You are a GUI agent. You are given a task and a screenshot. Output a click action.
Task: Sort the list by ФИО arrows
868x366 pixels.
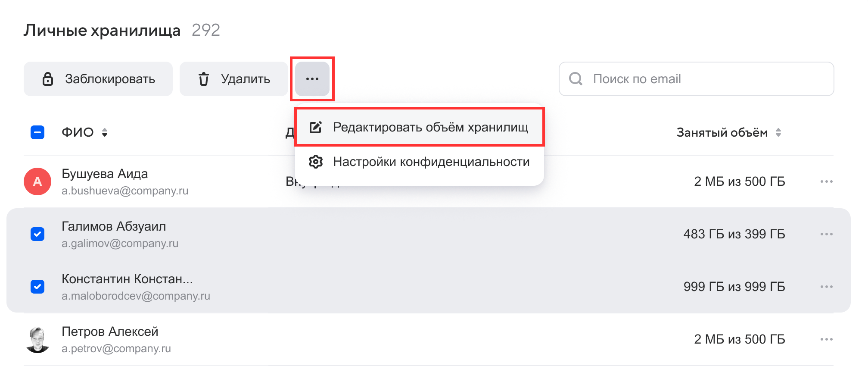[105, 132]
